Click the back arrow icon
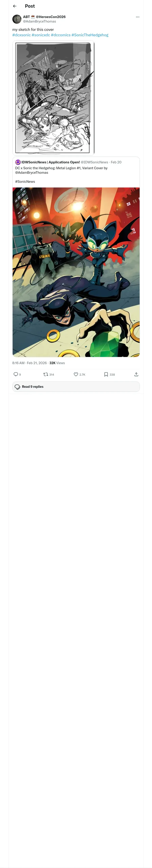 coord(15,6)
